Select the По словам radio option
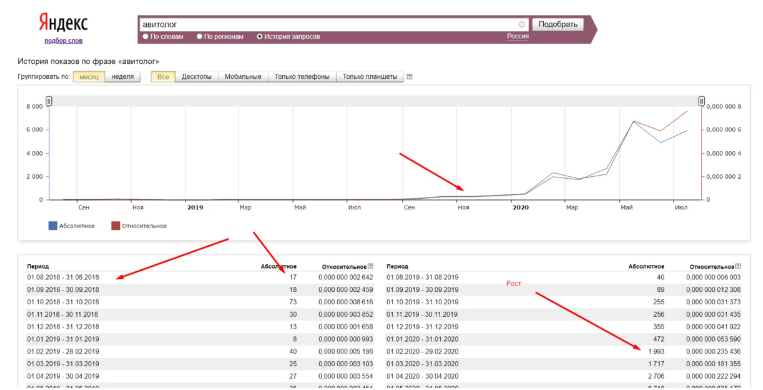The height and width of the screenshot is (390, 763). tap(145, 37)
